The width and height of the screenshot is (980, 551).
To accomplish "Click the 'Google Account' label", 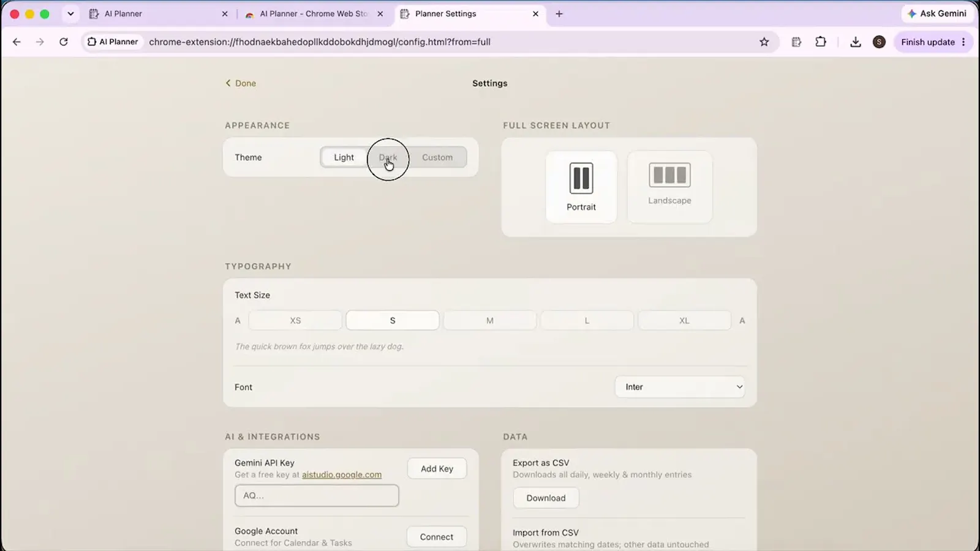I will (266, 531).
